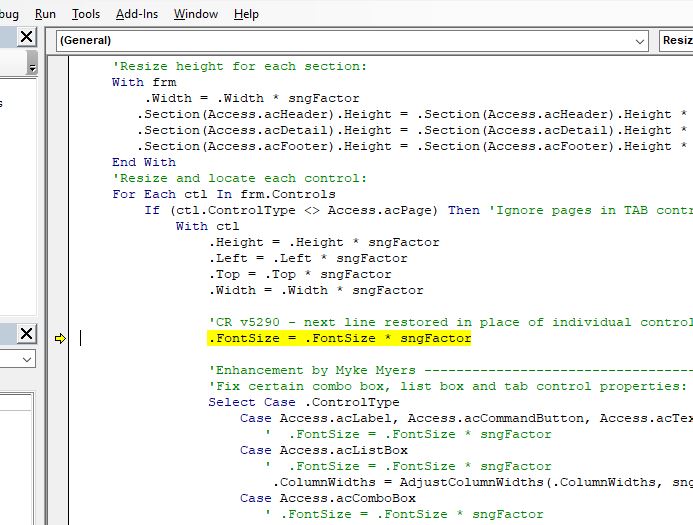The image size is (693, 525).
Task: Click the 'Resize and locate each control:' comment
Action: click(239, 179)
